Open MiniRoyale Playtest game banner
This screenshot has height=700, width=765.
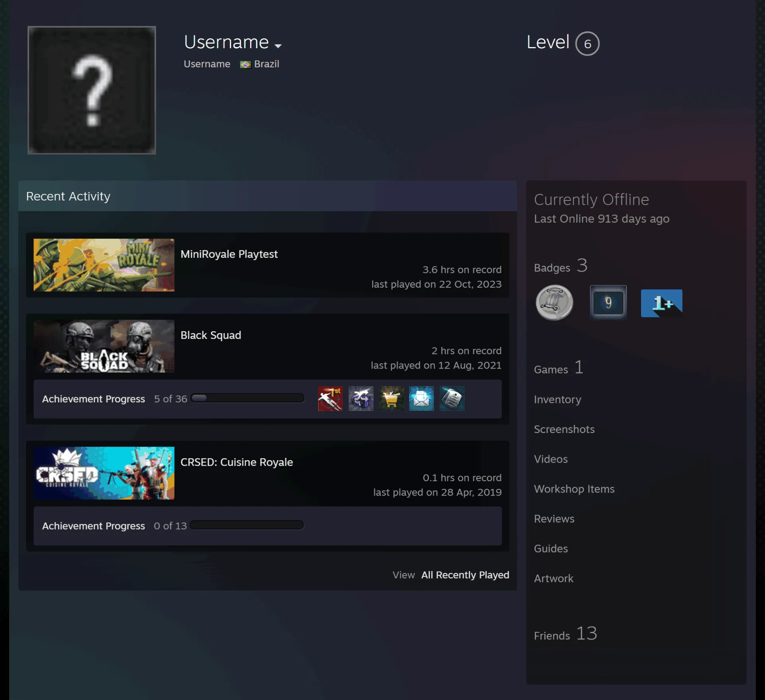[x=104, y=265]
